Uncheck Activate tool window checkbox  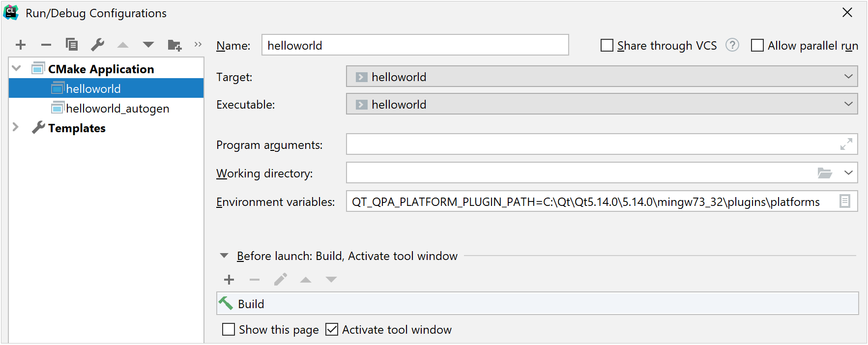pos(332,329)
